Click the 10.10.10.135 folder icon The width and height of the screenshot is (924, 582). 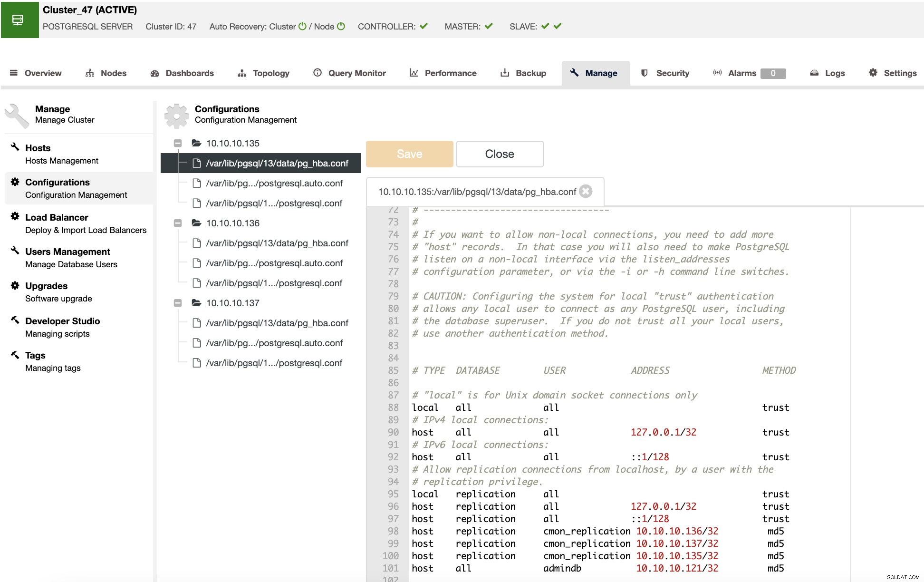pyautogui.click(x=196, y=143)
